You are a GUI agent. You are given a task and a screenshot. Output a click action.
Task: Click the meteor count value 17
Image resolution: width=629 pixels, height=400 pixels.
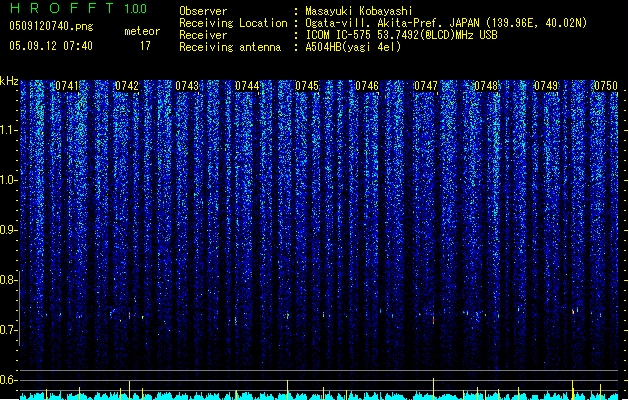coord(145,46)
